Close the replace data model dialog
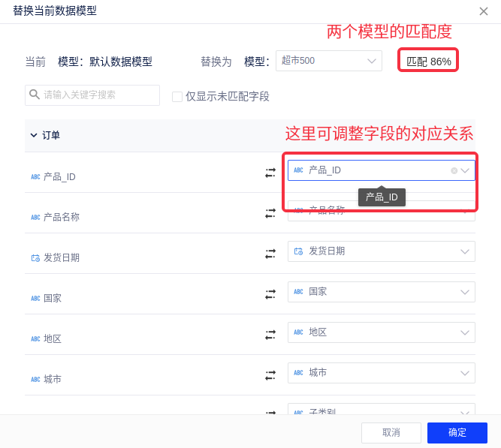 coord(484,11)
